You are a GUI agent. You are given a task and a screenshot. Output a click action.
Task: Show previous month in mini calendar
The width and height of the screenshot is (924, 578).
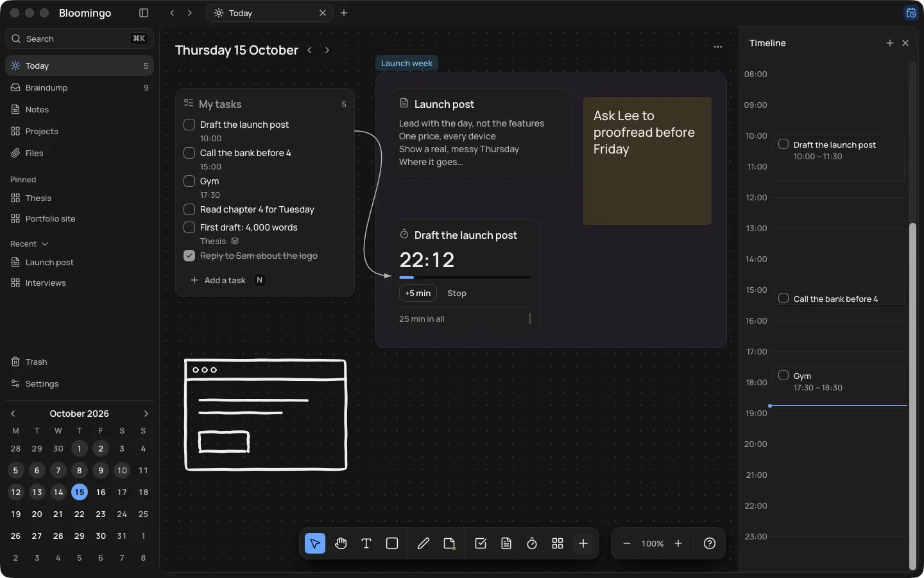coord(13,414)
